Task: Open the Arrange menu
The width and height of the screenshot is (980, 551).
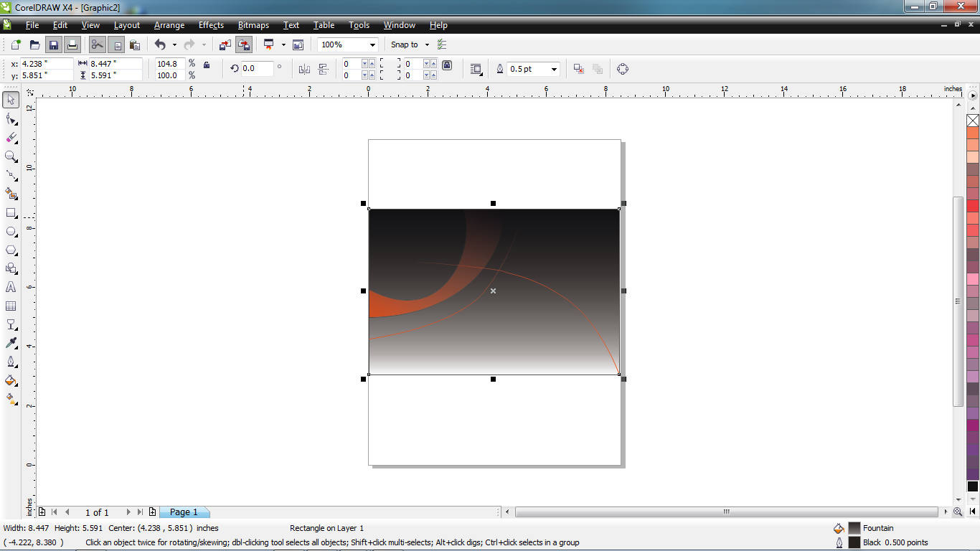Action: (169, 25)
